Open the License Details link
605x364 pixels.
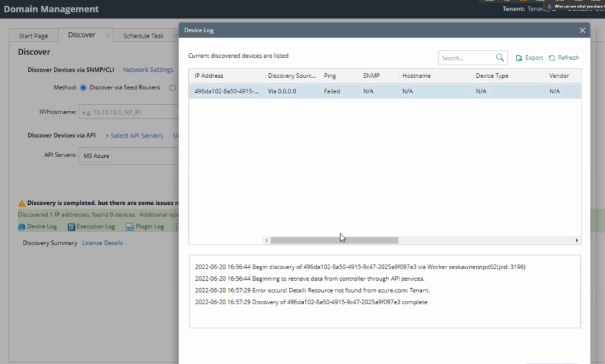[x=102, y=243]
